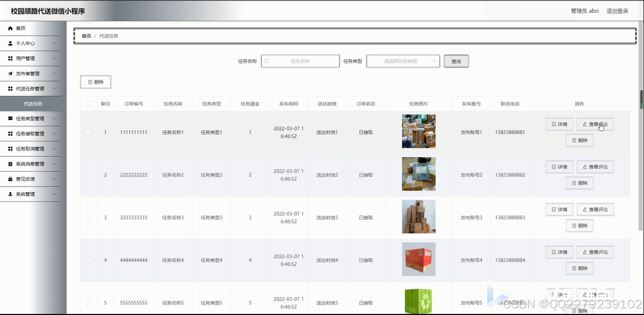This screenshot has height=315, width=644.
Task: Click the package image thumbnail for 任务名称4
Action: pos(419,259)
